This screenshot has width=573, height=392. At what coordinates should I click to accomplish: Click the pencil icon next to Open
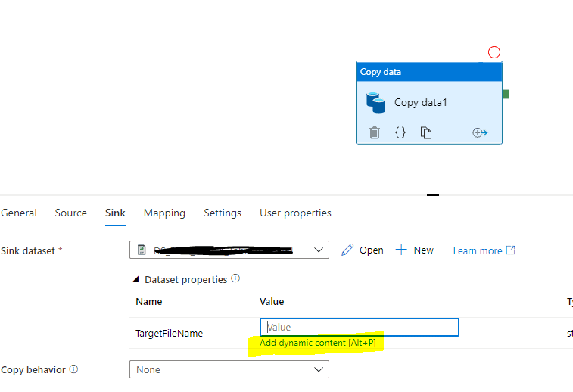(x=347, y=250)
